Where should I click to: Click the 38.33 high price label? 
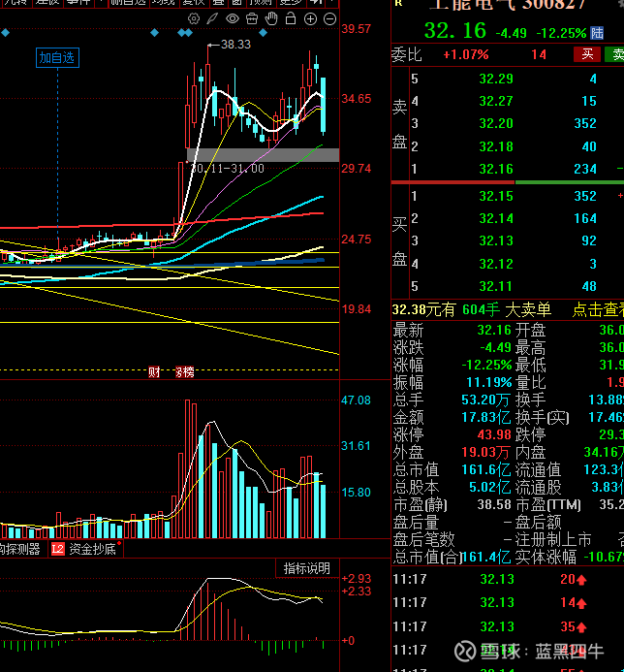(x=235, y=45)
